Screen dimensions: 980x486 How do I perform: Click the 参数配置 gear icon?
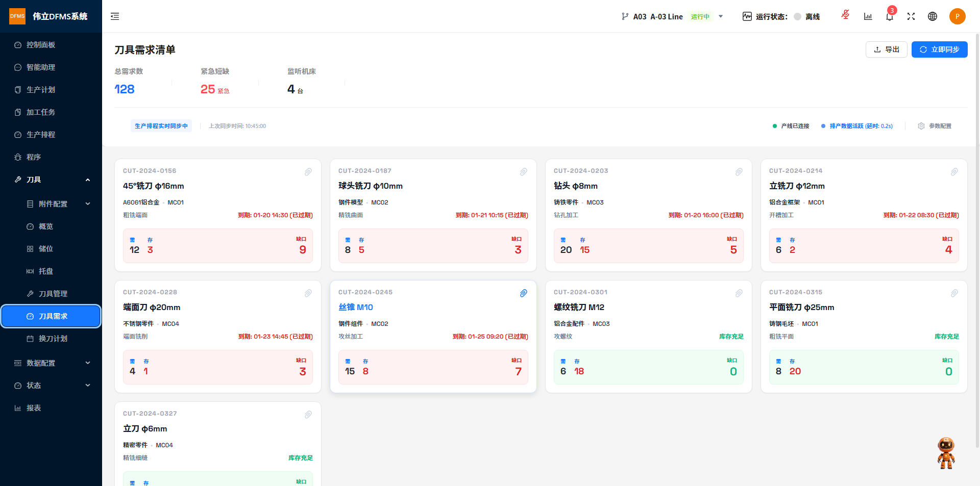[x=921, y=126]
